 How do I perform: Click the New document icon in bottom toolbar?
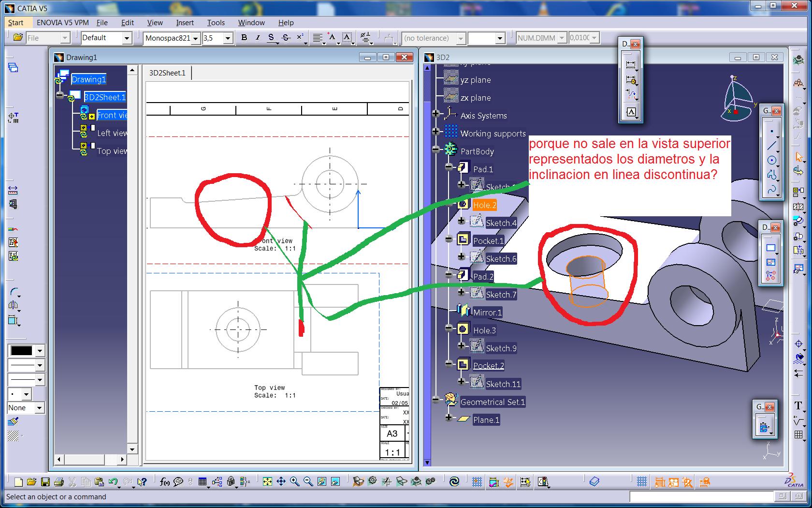point(18,482)
